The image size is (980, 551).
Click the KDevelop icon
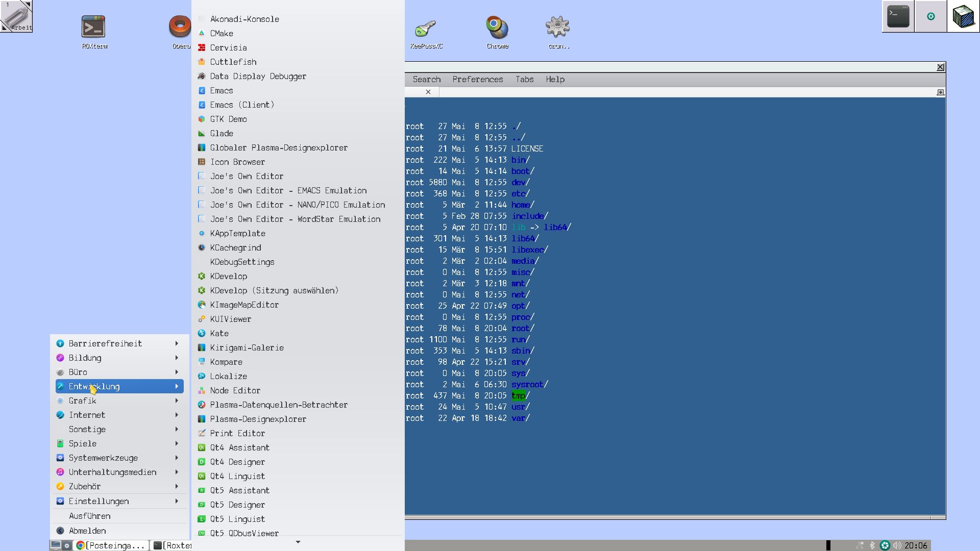202,276
